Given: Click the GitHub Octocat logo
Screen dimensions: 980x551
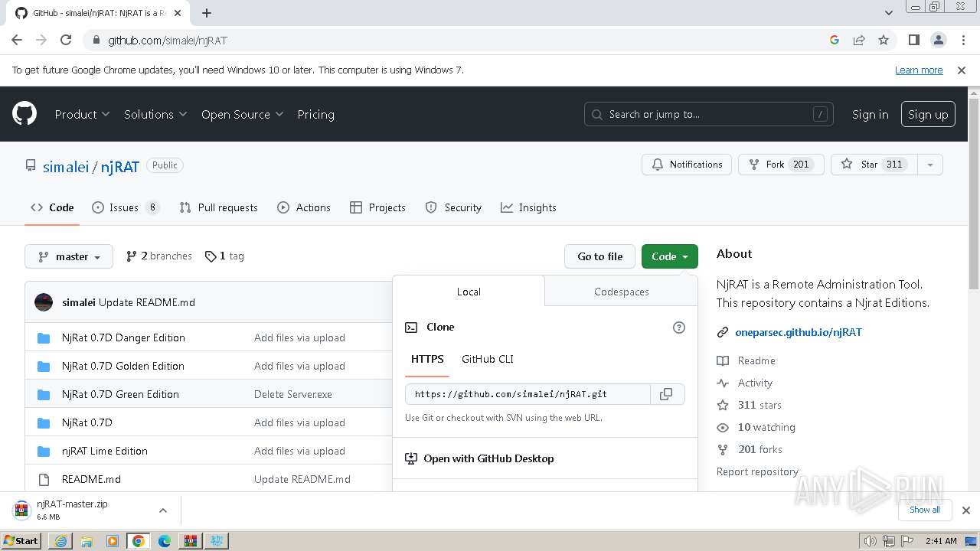Looking at the screenshot, I should pyautogui.click(x=24, y=114).
